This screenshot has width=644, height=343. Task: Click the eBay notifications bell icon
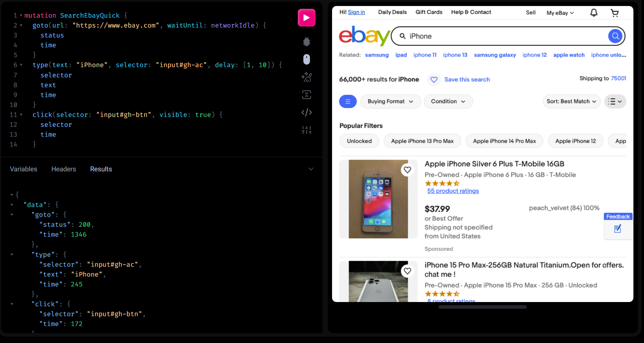(594, 13)
